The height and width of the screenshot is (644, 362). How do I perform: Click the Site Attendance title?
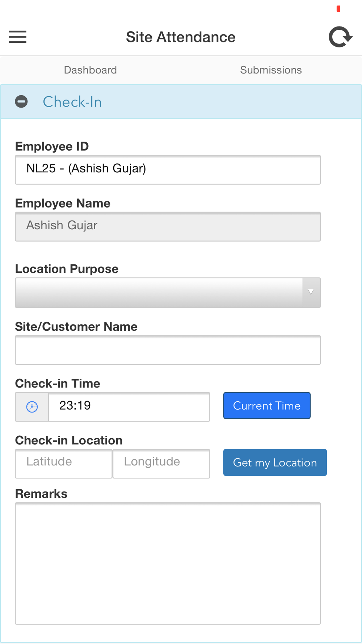tap(181, 37)
